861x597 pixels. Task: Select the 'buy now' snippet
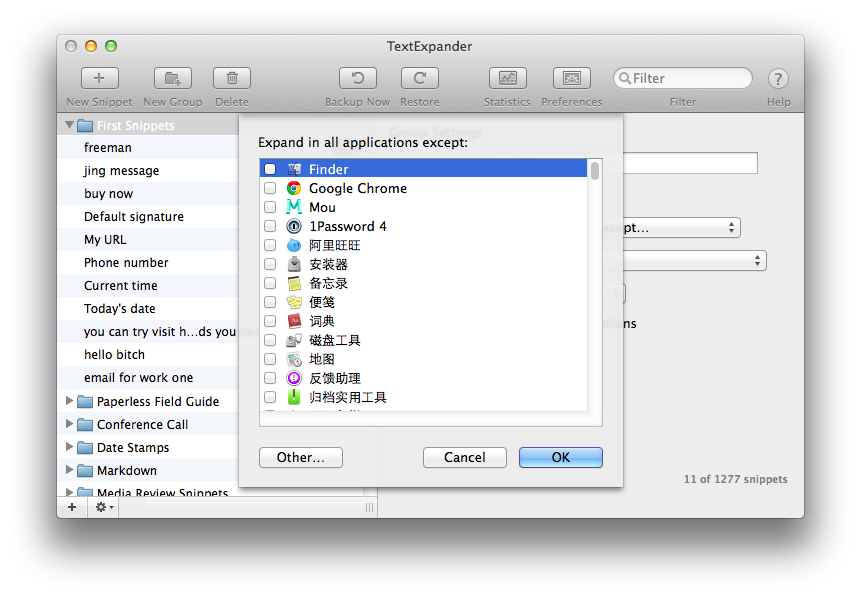coord(148,194)
